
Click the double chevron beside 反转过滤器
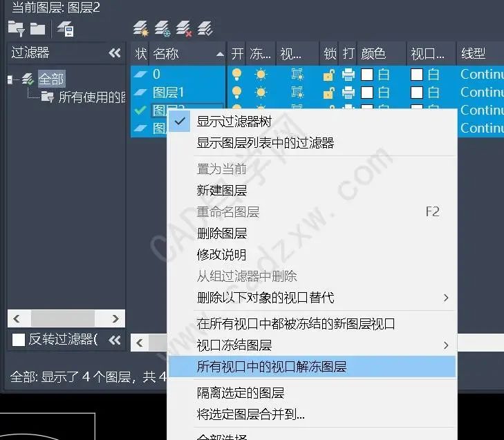(115, 340)
